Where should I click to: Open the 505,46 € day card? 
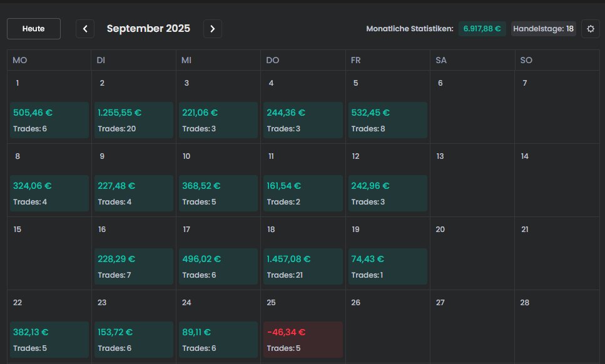(x=49, y=120)
